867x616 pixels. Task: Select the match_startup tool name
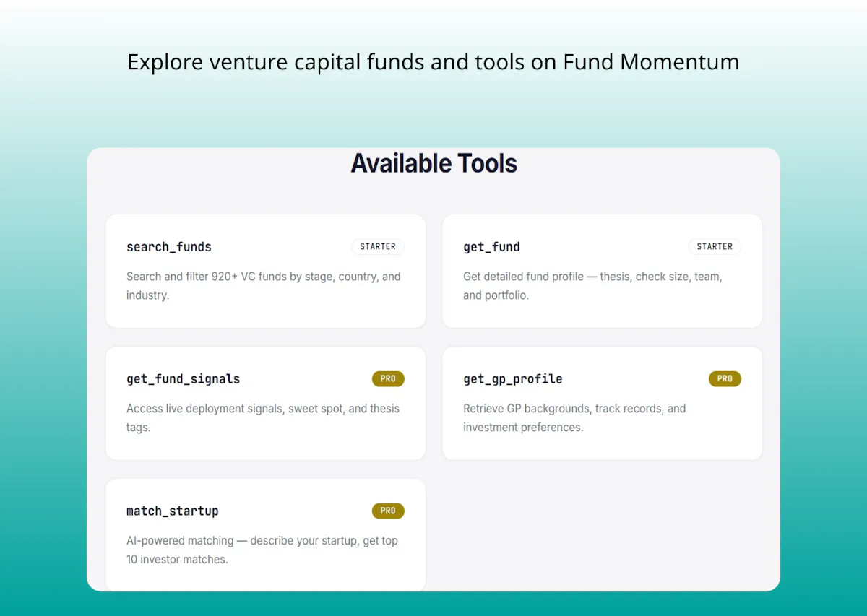click(173, 511)
